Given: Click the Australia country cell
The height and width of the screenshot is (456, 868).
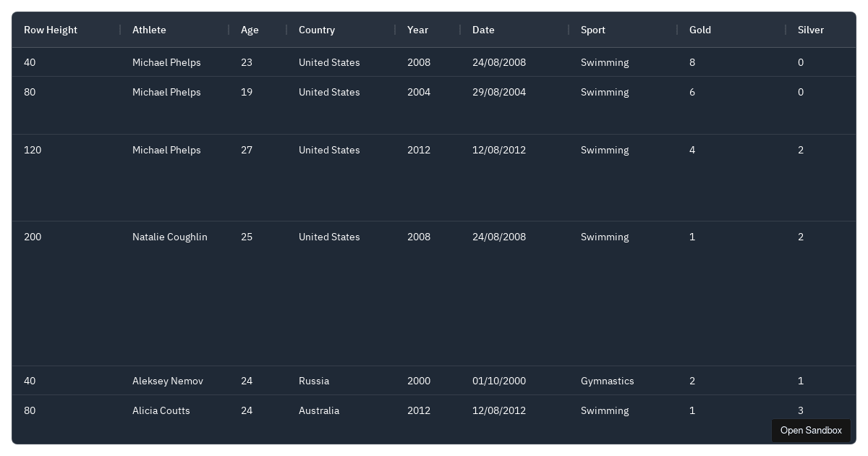Looking at the screenshot, I should (319, 410).
